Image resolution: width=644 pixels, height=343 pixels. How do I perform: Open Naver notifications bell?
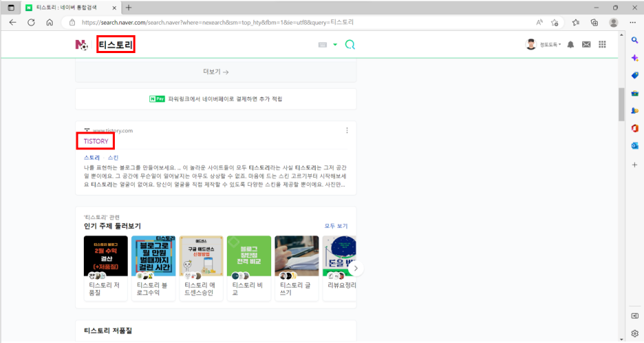pos(570,44)
